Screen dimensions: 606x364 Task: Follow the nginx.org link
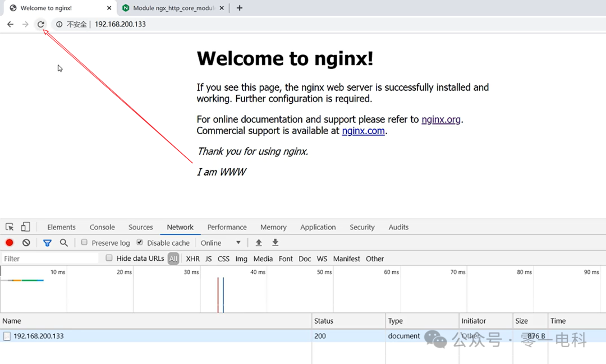[x=441, y=119]
